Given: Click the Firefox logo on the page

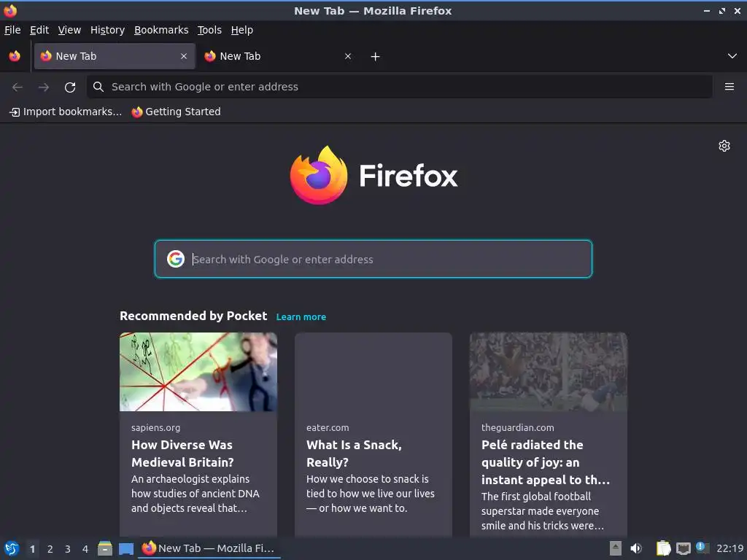Looking at the screenshot, I should click(x=373, y=175).
